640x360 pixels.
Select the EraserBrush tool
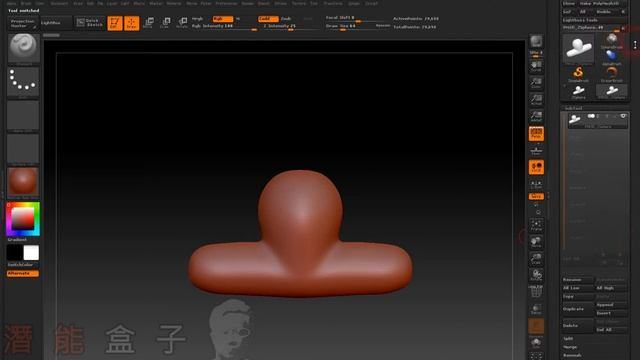pyautogui.click(x=611, y=74)
